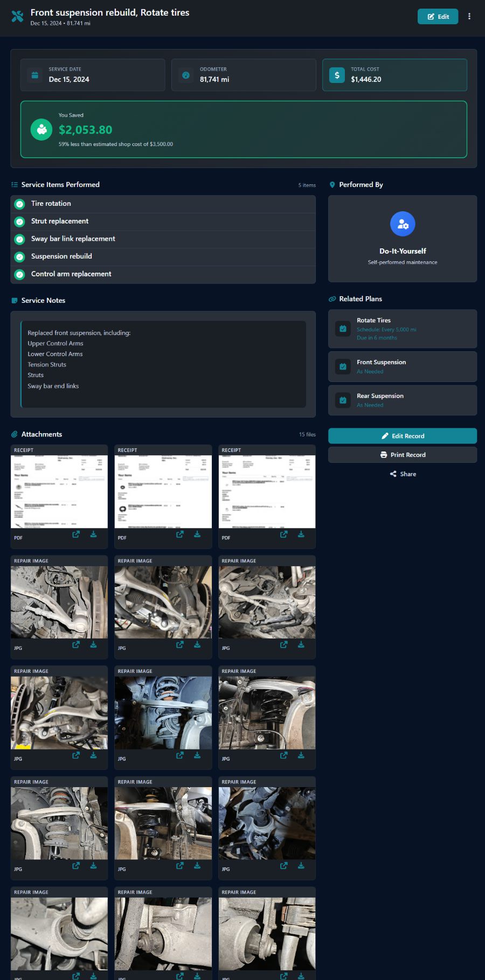The image size is (485, 980).
Task: Click the Do-It-Yourself user gear icon
Action: pos(403,224)
